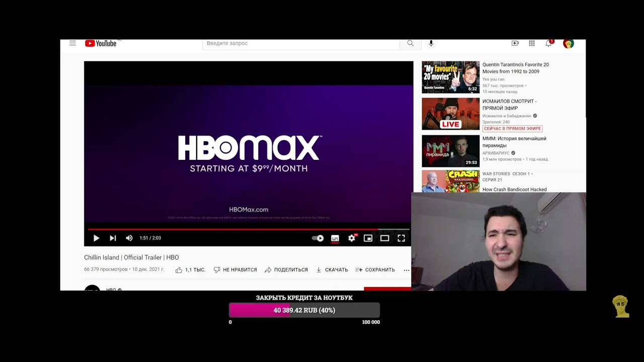The width and height of the screenshot is (644, 362).
Task: Switch to theater mode view
Action: 385,238
